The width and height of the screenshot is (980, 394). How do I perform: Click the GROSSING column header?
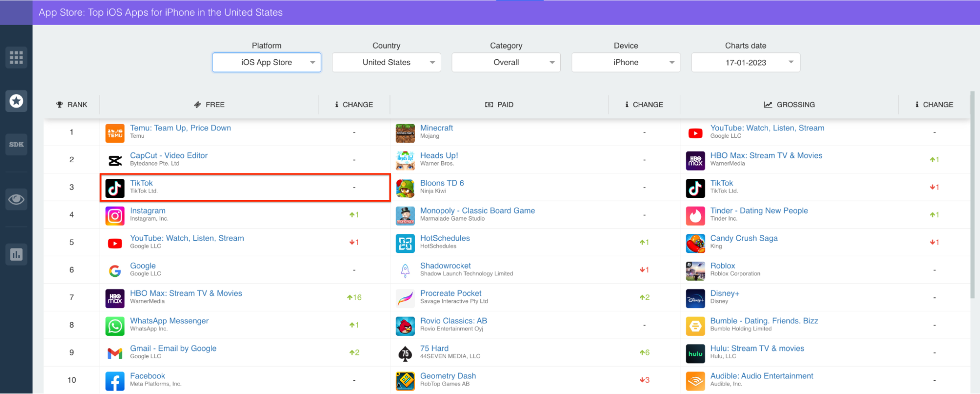(x=789, y=104)
